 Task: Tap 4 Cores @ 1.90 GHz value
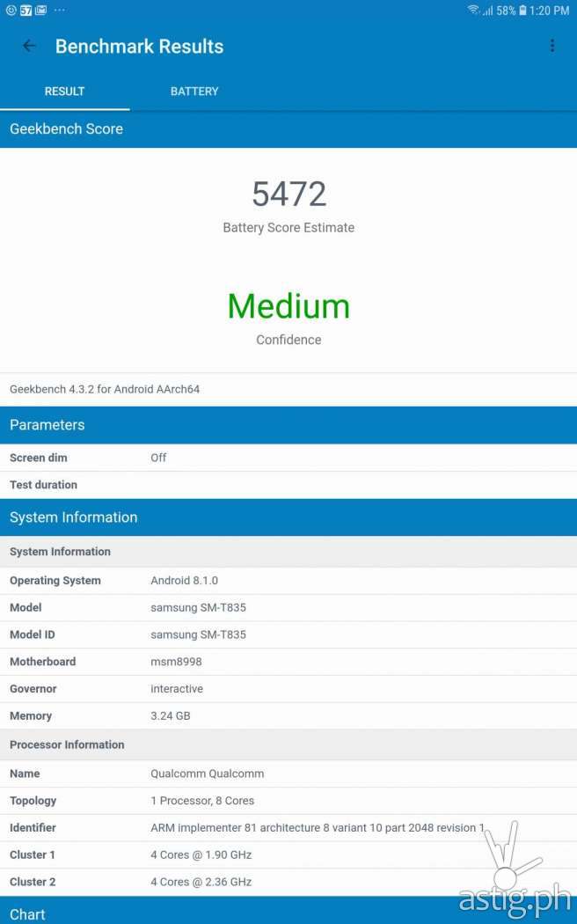(x=201, y=855)
